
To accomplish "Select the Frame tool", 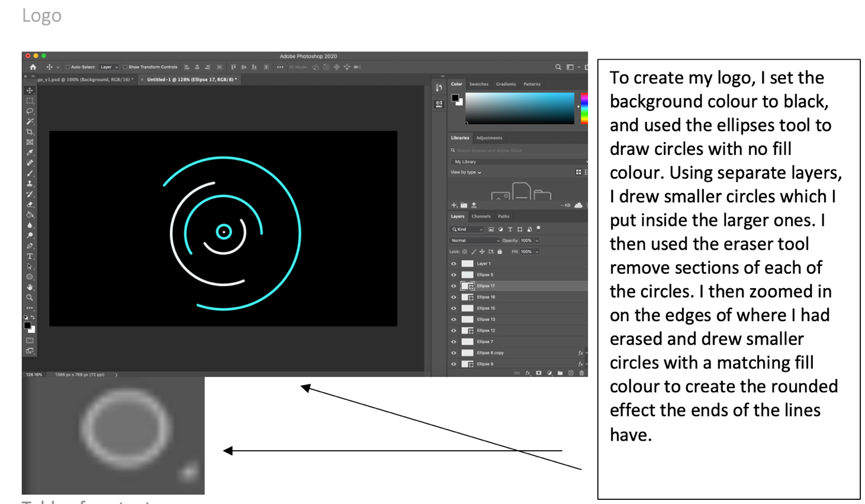I will pos(30,143).
